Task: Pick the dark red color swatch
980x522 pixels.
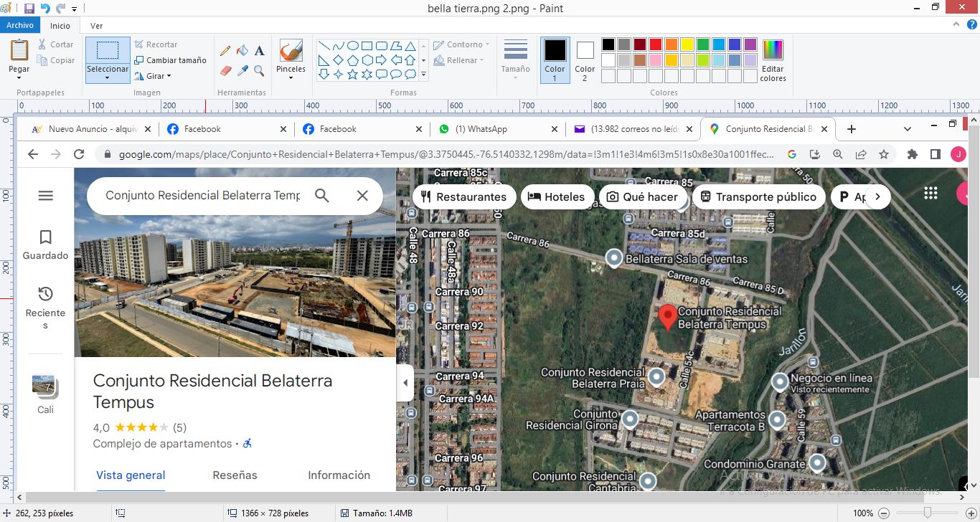Action: tap(639, 44)
